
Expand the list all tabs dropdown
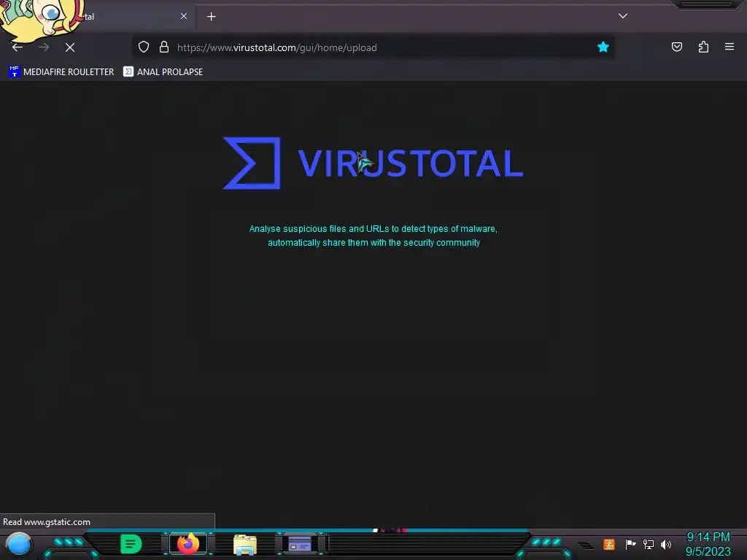[x=623, y=16]
